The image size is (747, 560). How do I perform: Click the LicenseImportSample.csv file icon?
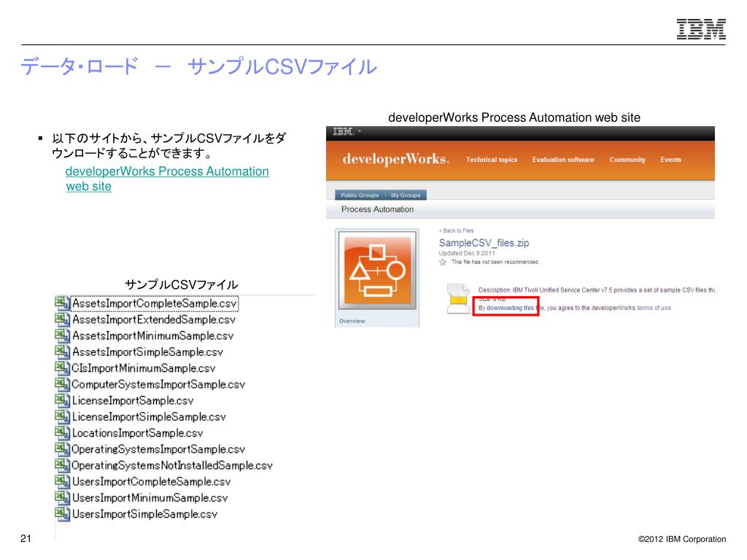click(x=62, y=400)
